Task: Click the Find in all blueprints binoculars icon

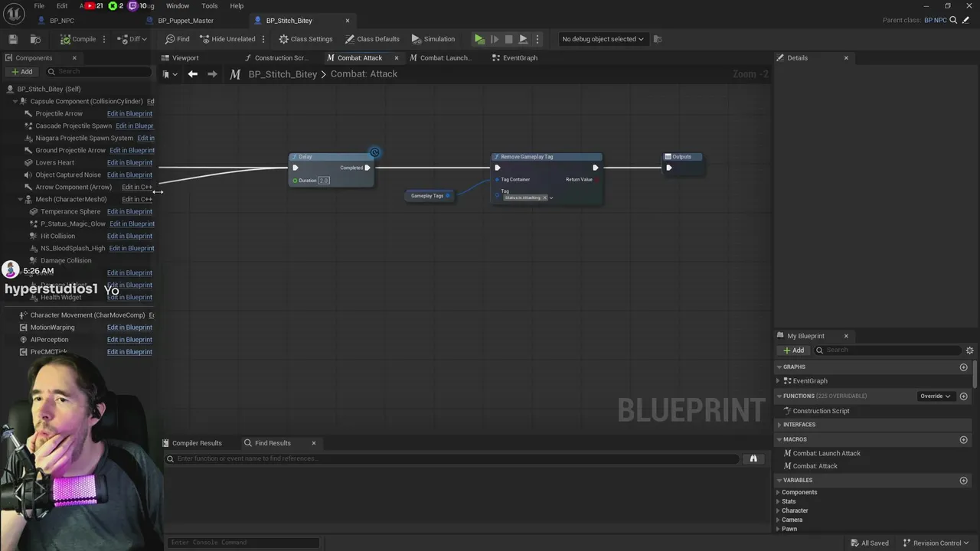Action: tap(753, 458)
